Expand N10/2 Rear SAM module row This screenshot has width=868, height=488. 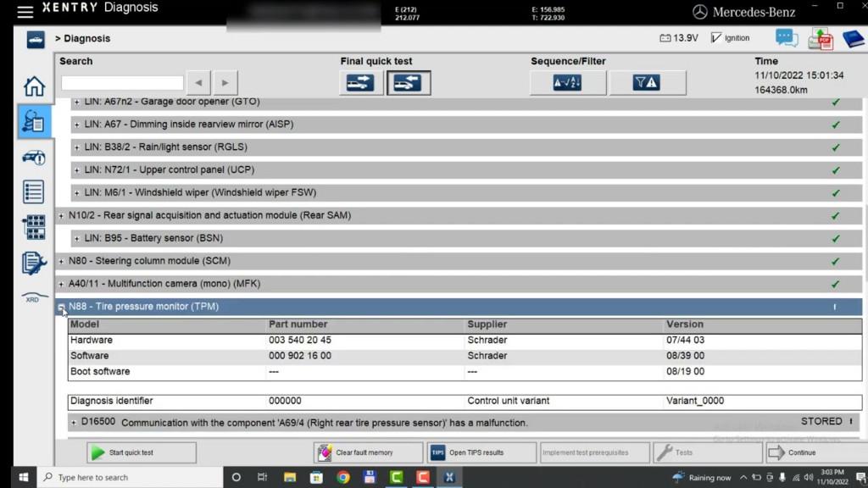coord(61,215)
